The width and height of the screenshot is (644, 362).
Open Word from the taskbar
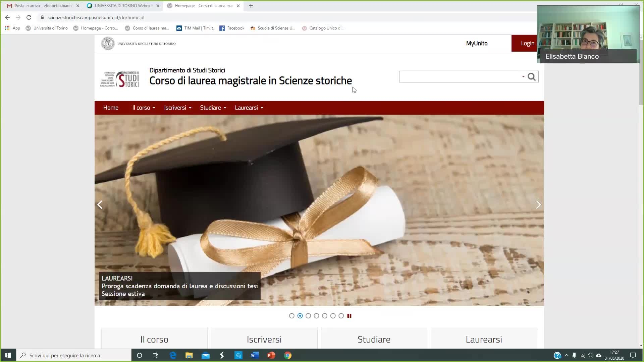[x=255, y=355]
